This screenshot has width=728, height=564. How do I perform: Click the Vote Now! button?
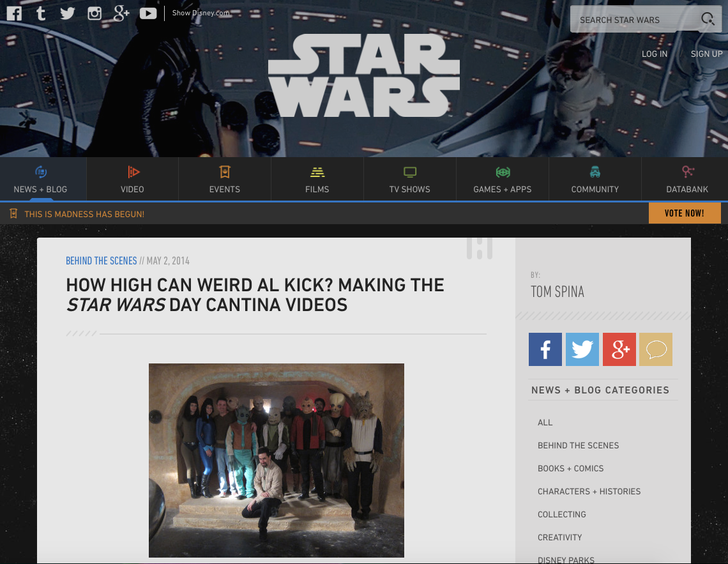point(685,213)
